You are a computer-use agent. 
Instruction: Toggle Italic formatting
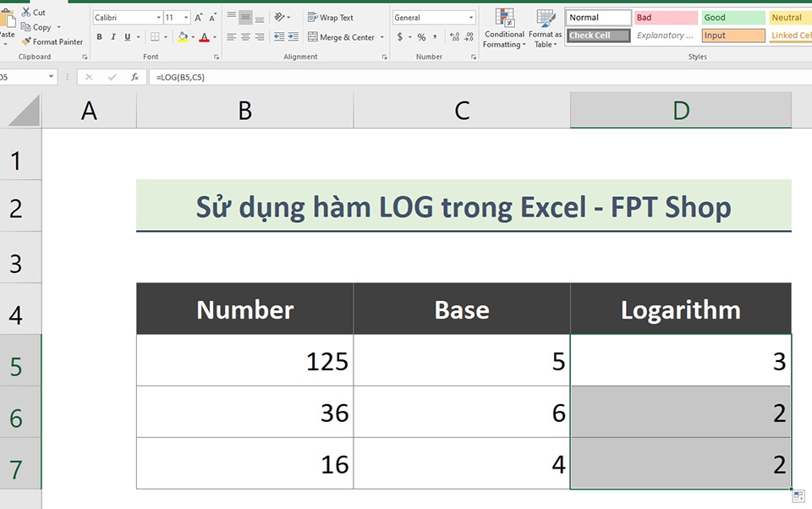(112, 36)
